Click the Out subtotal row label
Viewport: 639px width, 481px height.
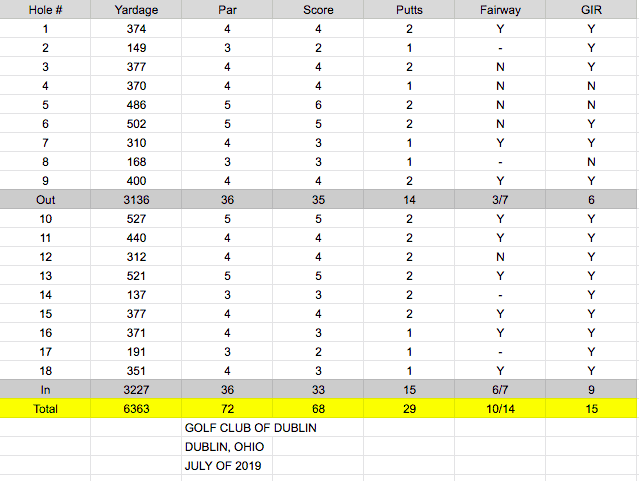pos(45,199)
